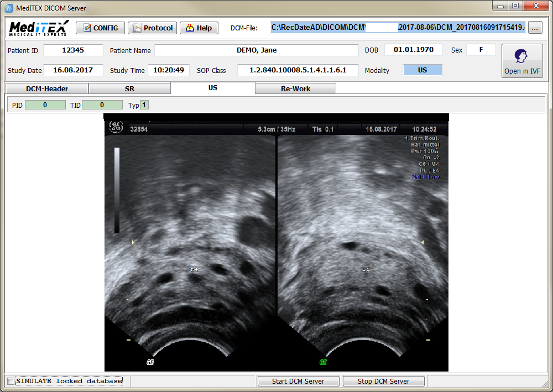
Task: Click Start DCM Server button
Action: (x=298, y=381)
